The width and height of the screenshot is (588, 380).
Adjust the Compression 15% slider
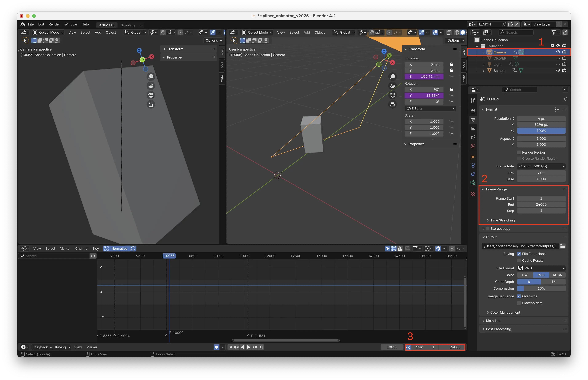(541, 288)
